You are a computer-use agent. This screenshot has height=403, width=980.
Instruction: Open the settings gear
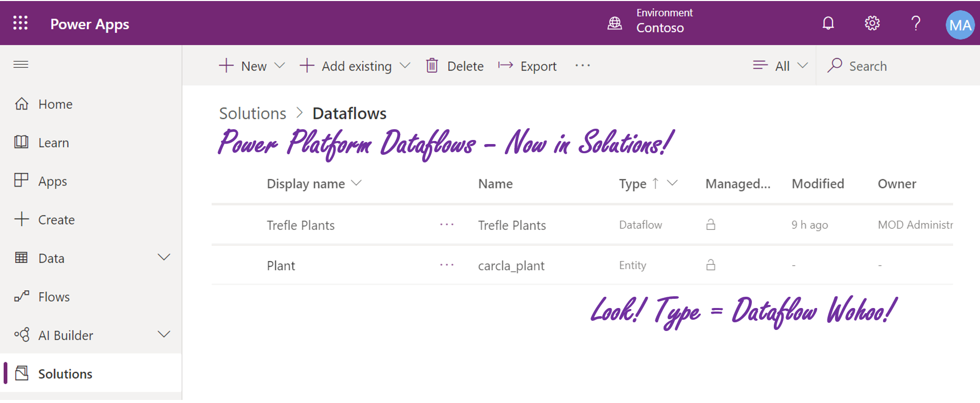click(872, 23)
